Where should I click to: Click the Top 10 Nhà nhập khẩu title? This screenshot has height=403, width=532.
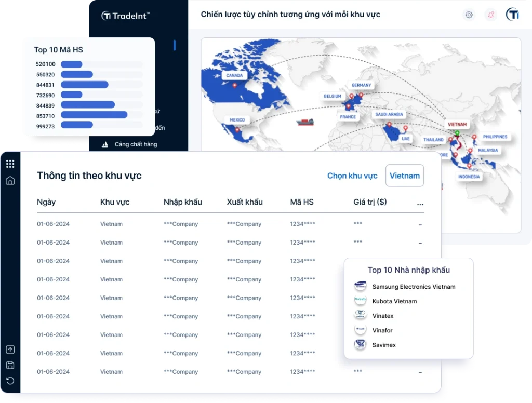point(408,270)
